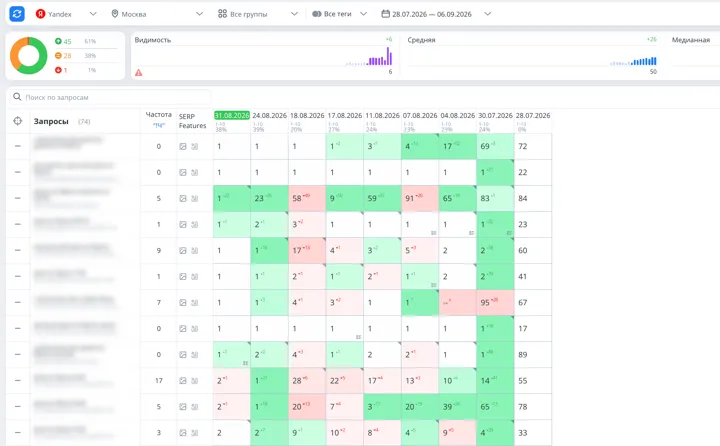Click the location pin icon next to Москва
This screenshot has width=720, height=446.
pyautogui.click(x=115, y=14)
